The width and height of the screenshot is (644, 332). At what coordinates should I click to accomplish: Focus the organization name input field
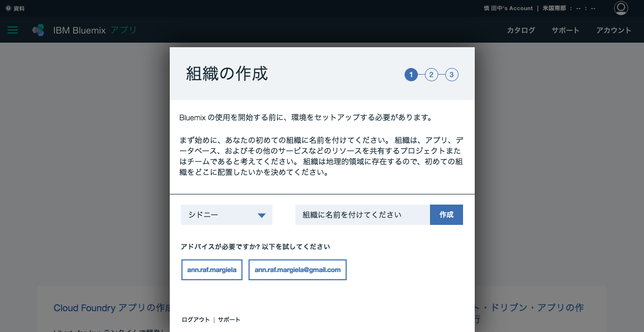(362, 215)
